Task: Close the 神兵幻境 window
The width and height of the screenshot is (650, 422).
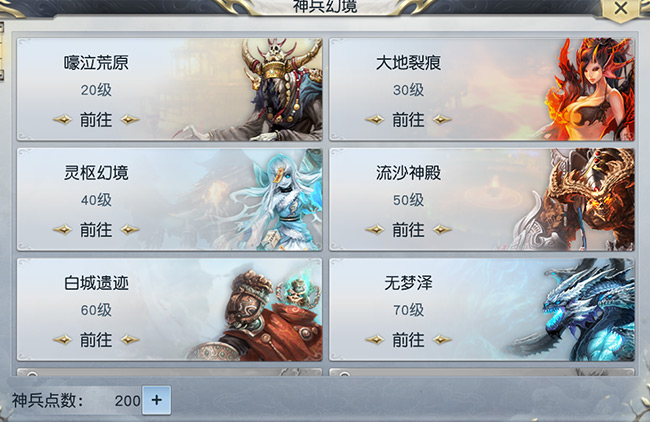Action: coord(621,8)
